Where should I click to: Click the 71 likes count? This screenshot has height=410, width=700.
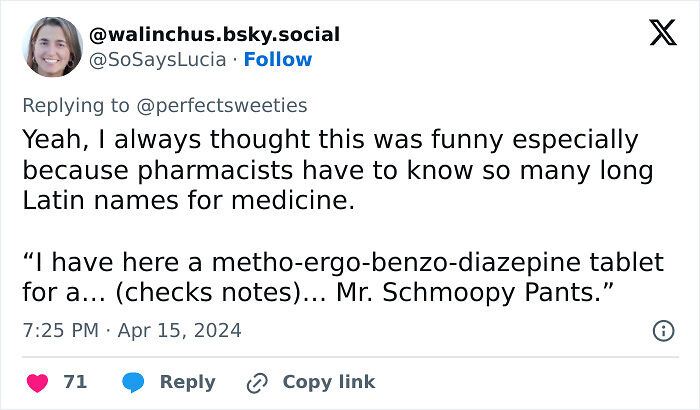(x=75, y=382)
